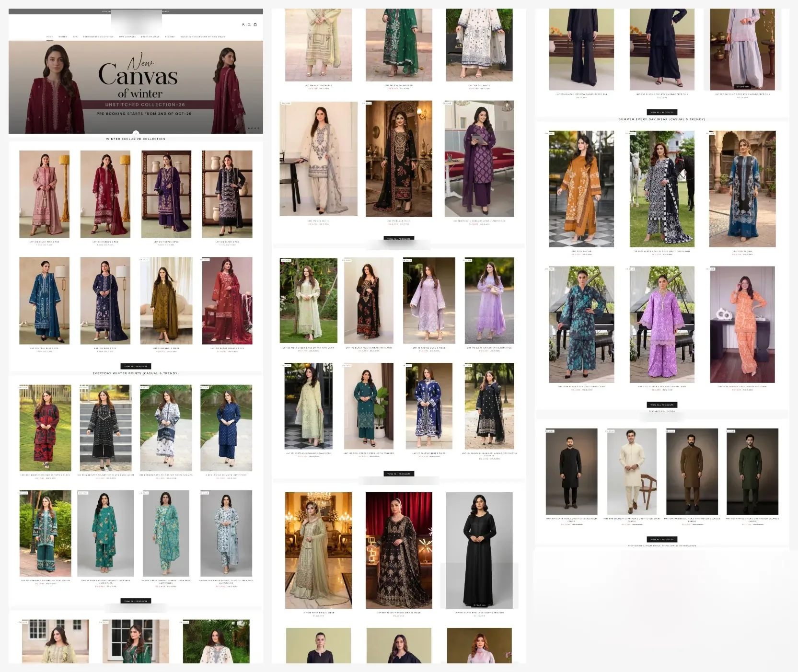Open the Home menu item

(50, 36)
